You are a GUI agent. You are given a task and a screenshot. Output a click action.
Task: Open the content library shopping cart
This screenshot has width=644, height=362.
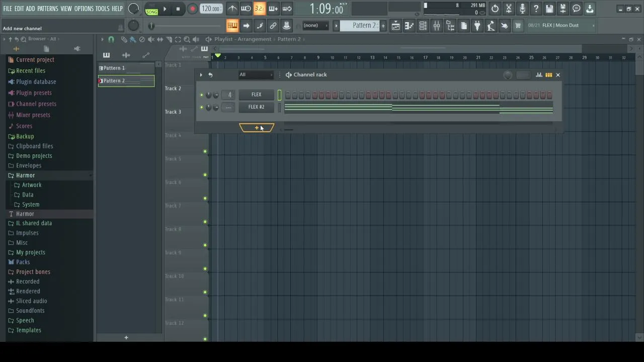point(518,26)
